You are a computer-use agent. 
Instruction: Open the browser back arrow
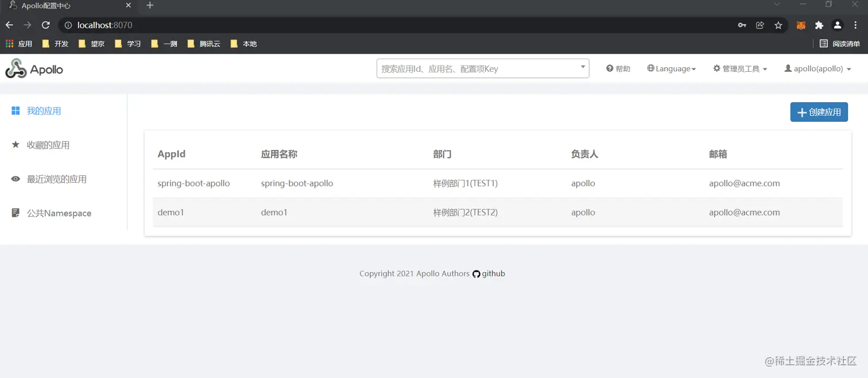tap(9, 25)
